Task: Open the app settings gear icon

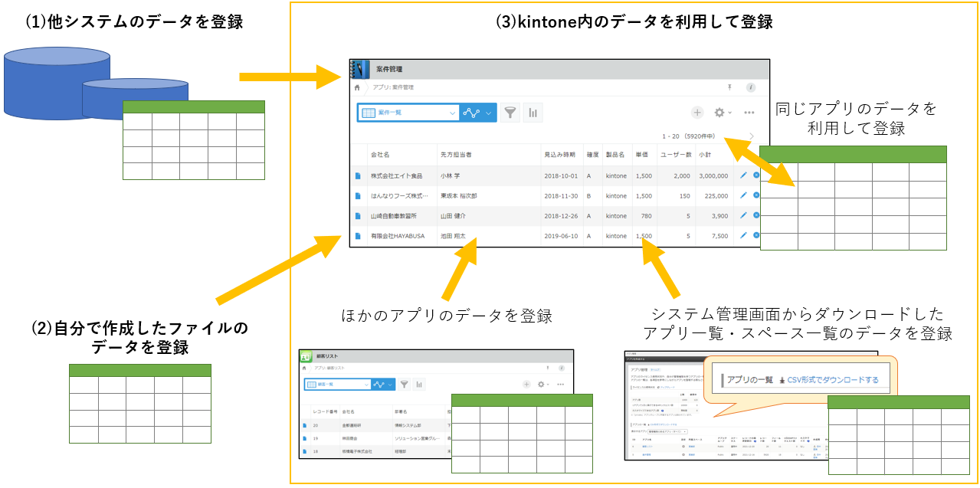Action: [x=718, y=113]
